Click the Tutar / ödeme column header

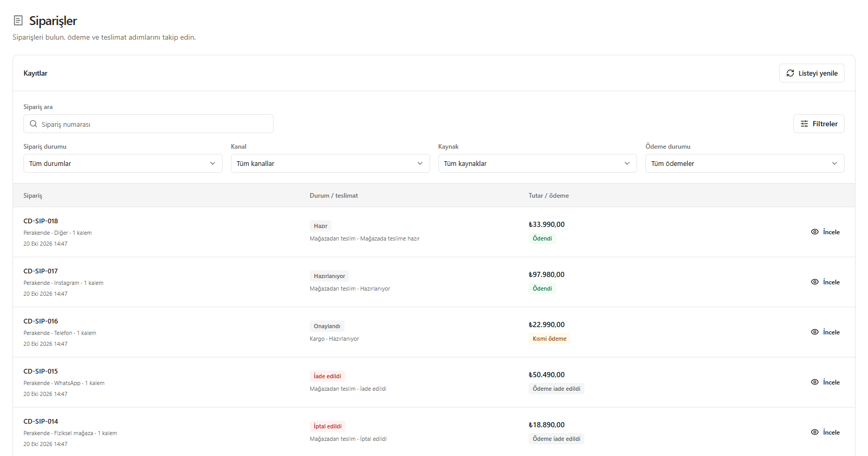click(x=548, y=196)
